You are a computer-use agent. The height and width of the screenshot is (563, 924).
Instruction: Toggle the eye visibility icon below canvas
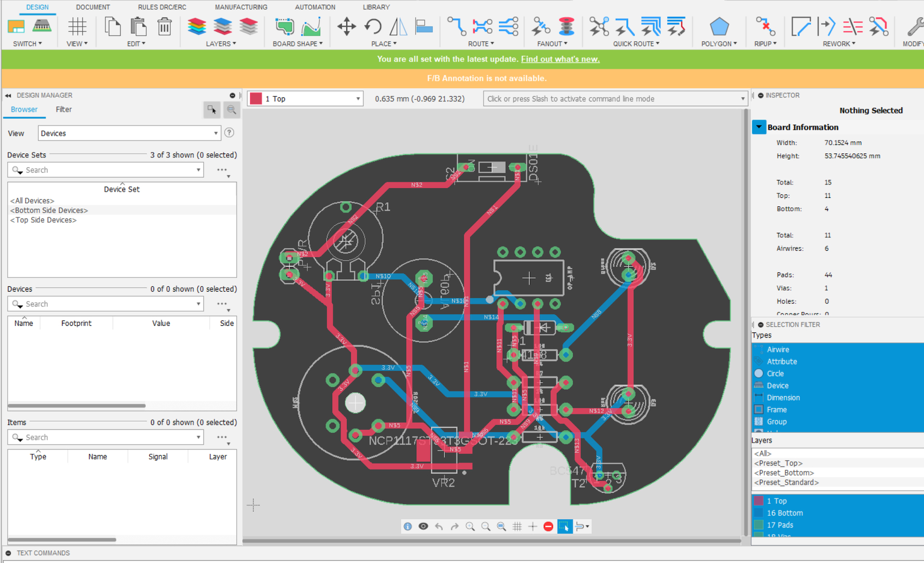[423, 526]
